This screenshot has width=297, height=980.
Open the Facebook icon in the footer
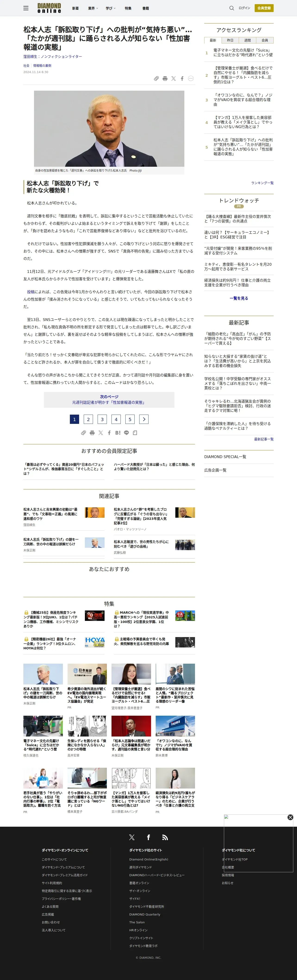tap(148, 837)
